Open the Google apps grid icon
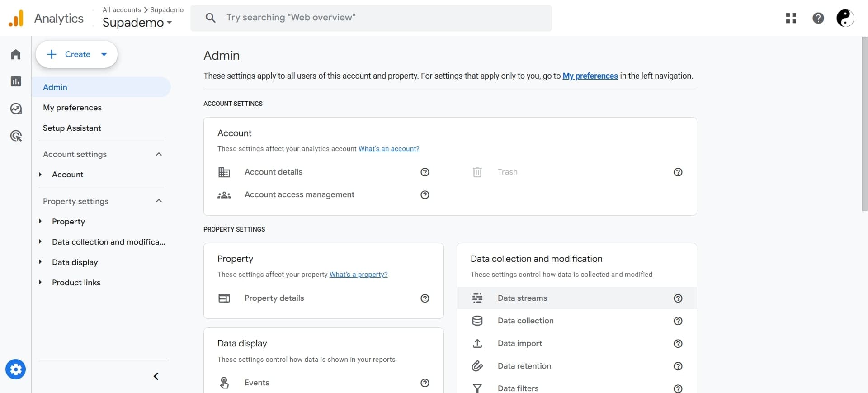The image size is (868, 393). point(791,18)
